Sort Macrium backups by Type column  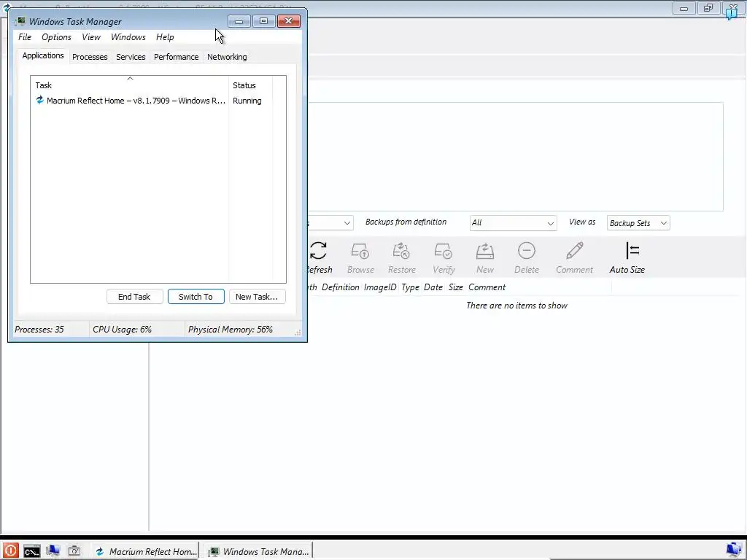[x=410, y=287]
